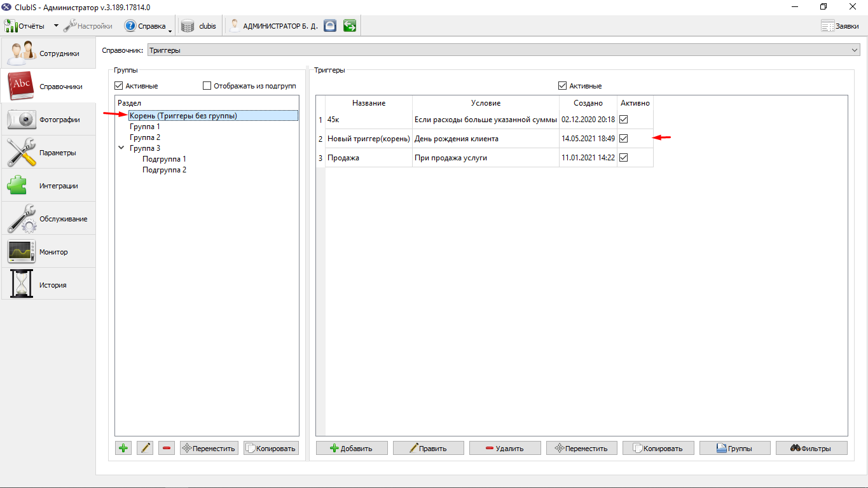Screen dimensions: 868x488
Task: Click the Группы button under triggers table
Action: (735, 449)
